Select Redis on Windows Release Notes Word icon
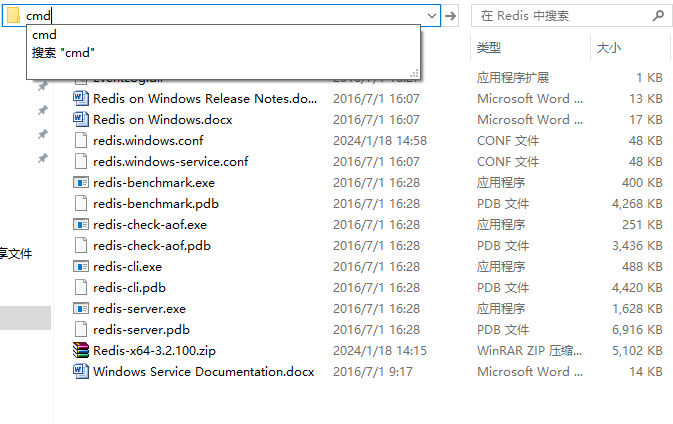 click(81, 98)
